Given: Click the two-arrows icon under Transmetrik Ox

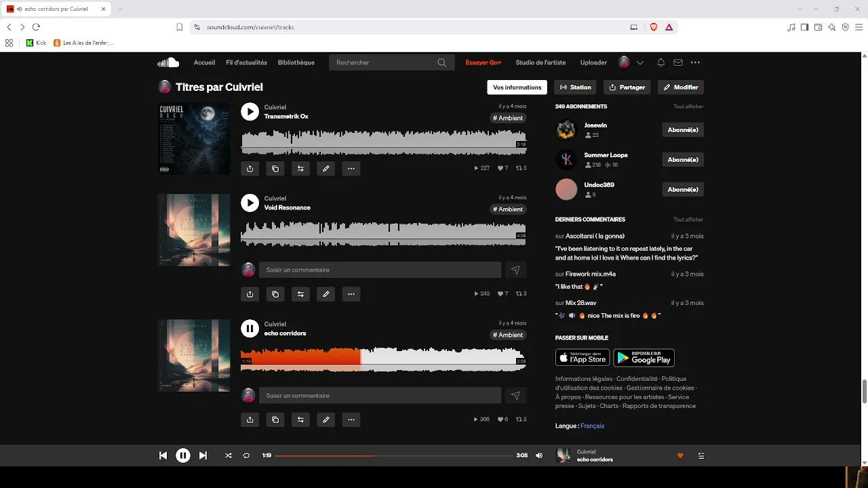Looking at the screenshot, I should tap(300, 169).
